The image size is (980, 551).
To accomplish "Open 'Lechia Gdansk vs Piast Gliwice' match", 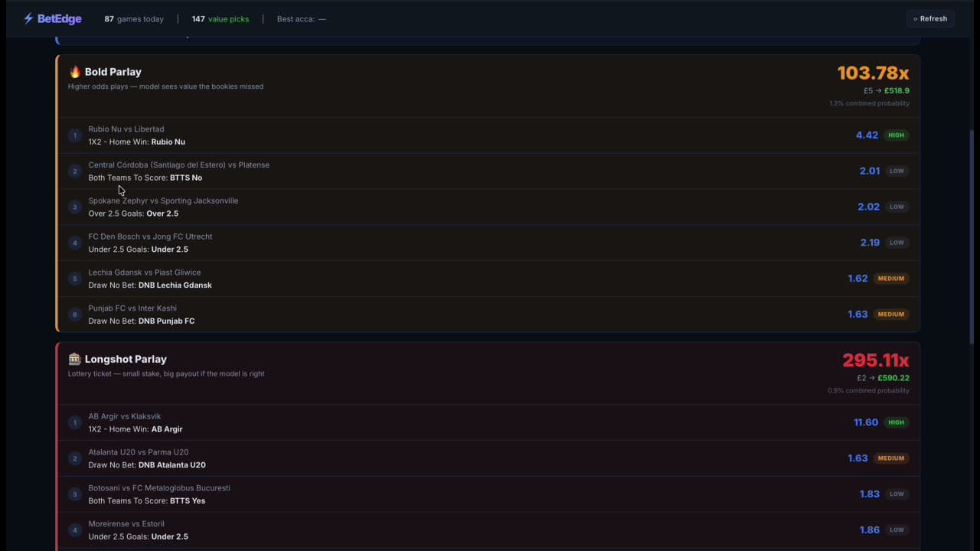I will (x=145, y=272).
